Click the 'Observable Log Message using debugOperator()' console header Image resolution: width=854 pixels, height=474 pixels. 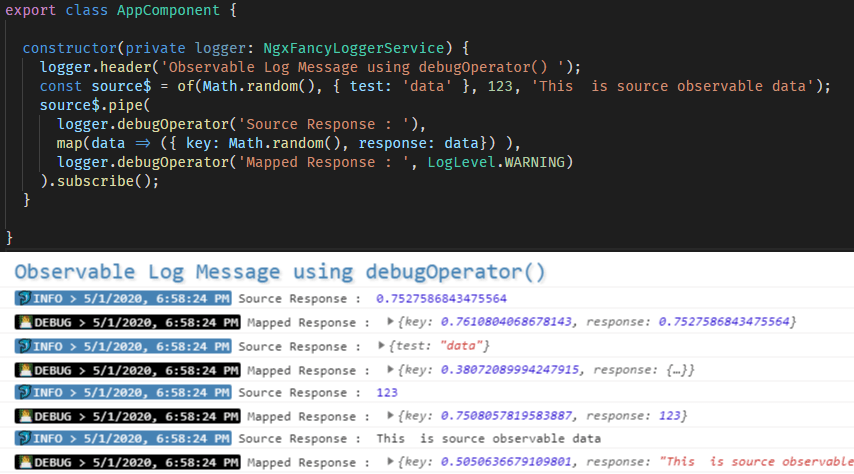279,272
